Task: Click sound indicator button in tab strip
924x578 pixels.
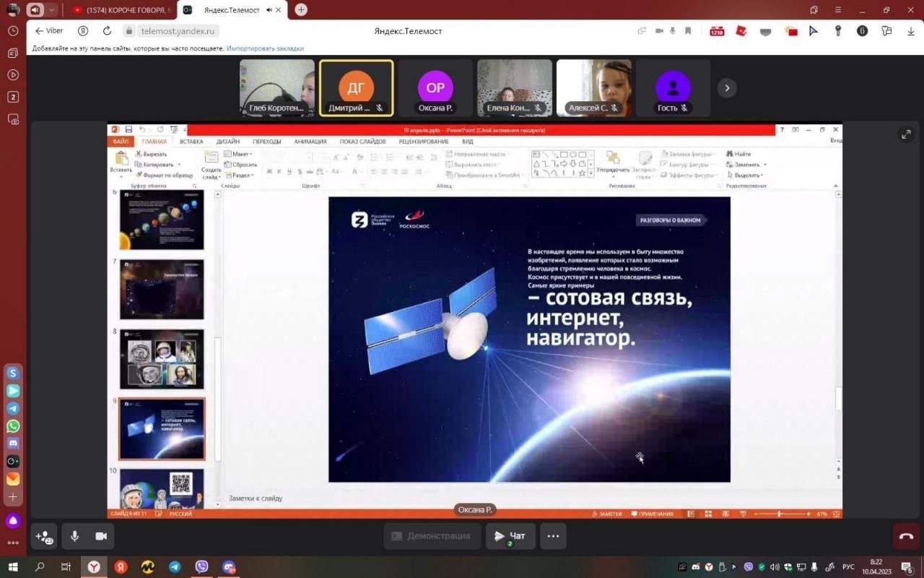Action: tap(35, 10)
